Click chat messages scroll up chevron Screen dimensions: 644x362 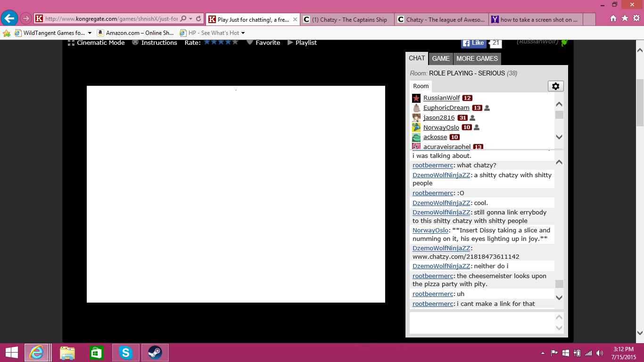[x=559, y=162]
